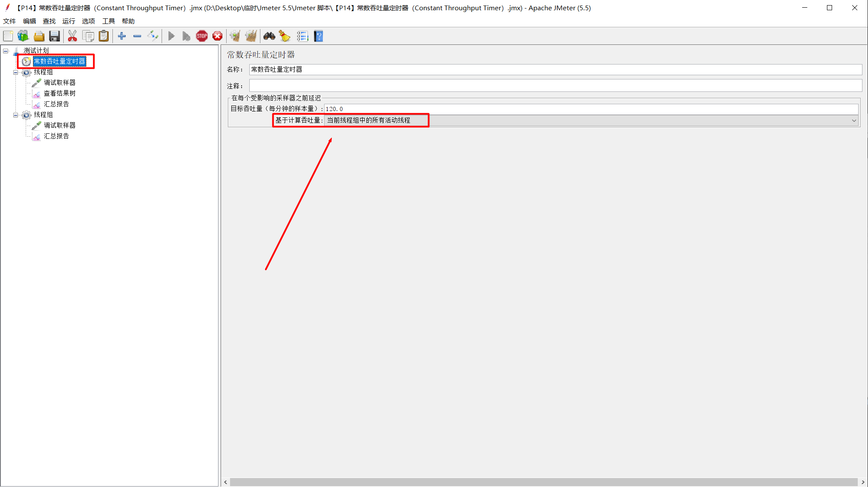
Task: Click the Function Helper list icon
Action: pos(302,36)
